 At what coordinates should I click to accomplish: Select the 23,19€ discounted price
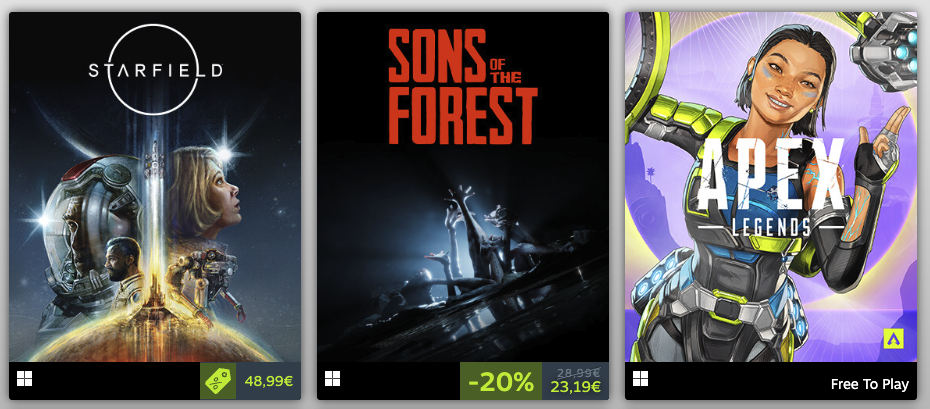pyautogui.click(x=575, y=387)
